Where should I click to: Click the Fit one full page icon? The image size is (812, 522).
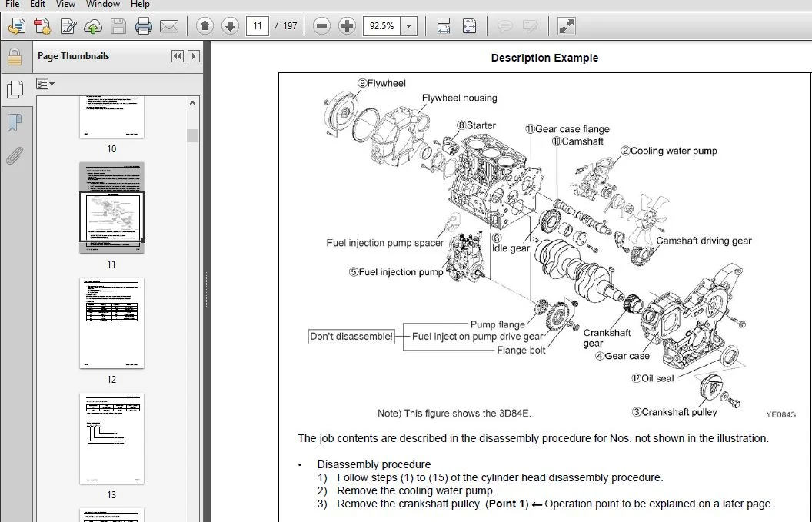pos(469,26)
